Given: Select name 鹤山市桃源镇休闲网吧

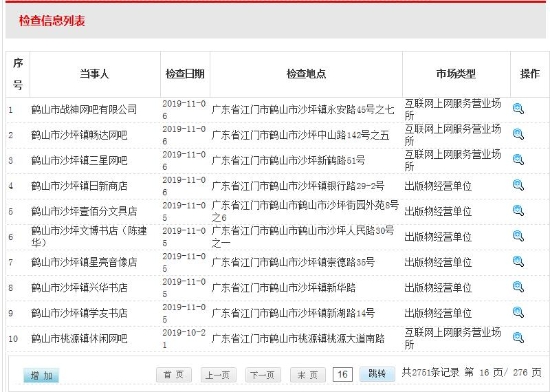Looking at the screenshot, I should point(79,338).
